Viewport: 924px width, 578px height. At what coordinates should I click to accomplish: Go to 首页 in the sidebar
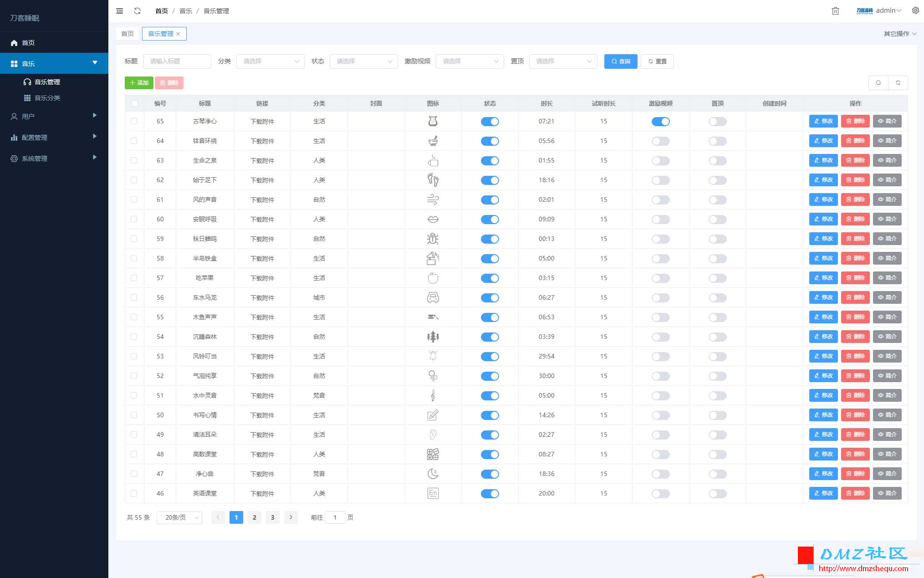pos(54,43)
